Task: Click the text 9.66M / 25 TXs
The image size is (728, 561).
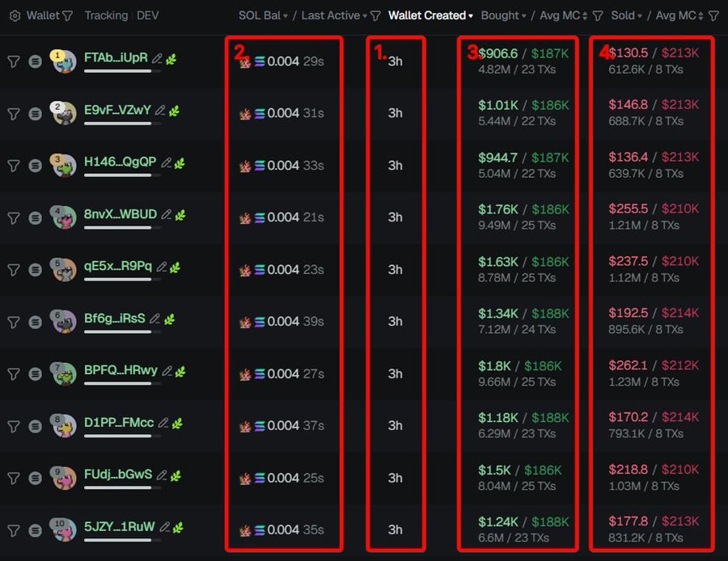Action: pyautogui.click(x=517, y=382)
